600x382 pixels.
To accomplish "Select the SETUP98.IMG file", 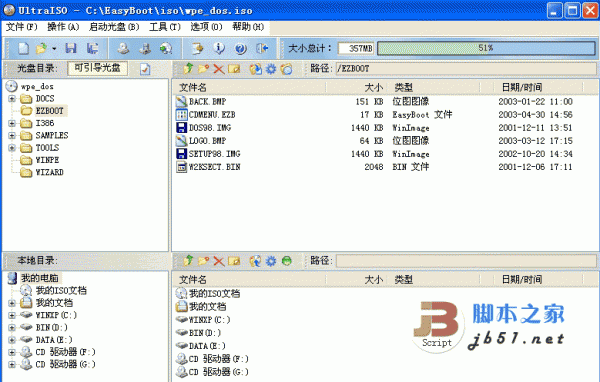I will pos(214,154).
